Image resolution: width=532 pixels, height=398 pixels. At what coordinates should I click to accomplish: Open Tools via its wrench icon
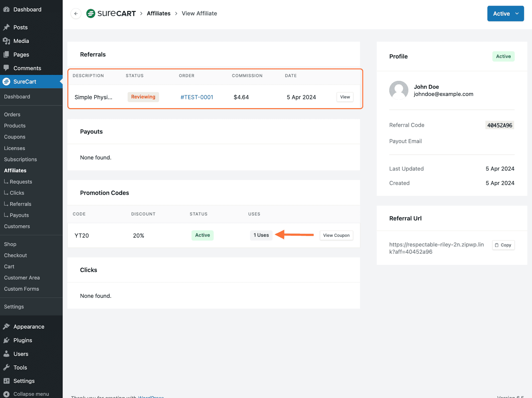[7, 367]
